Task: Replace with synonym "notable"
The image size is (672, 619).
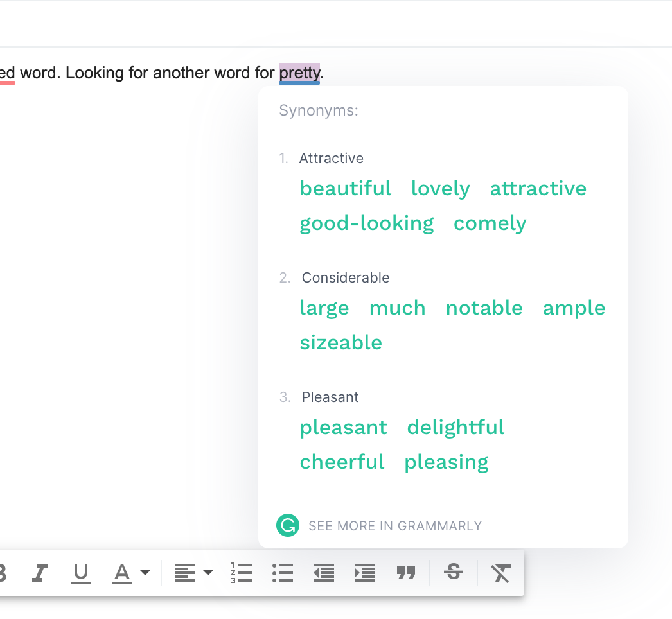Action: 484,308
